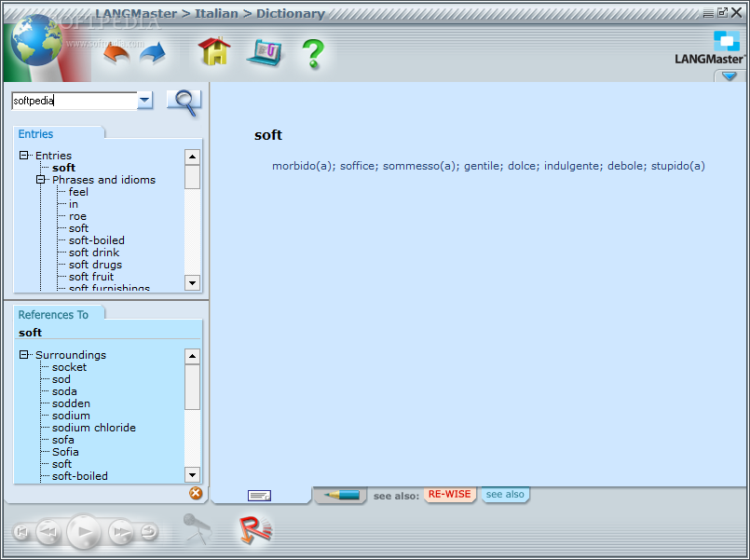Expand the blue triangle under LANGMaster logo
This screenshot has height=560, width=750.
729,76
